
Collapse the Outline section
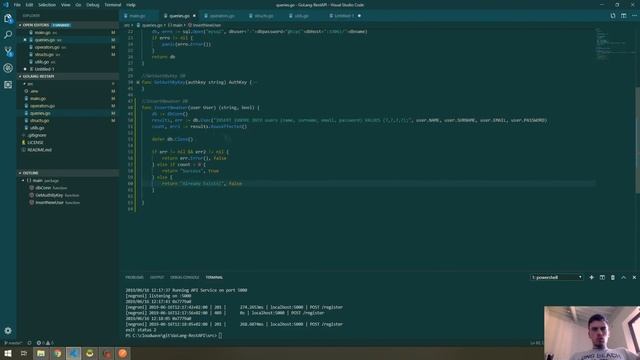coord(20,173)
